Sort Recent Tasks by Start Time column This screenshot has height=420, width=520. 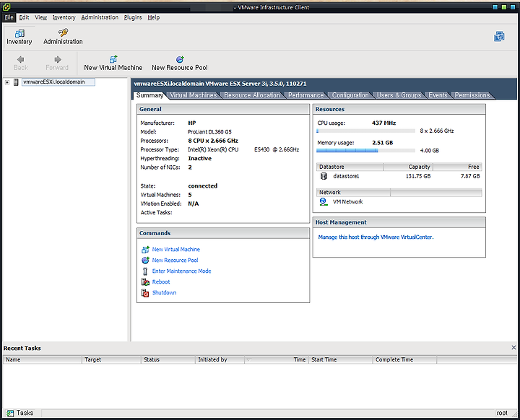(x=341, y=359)
